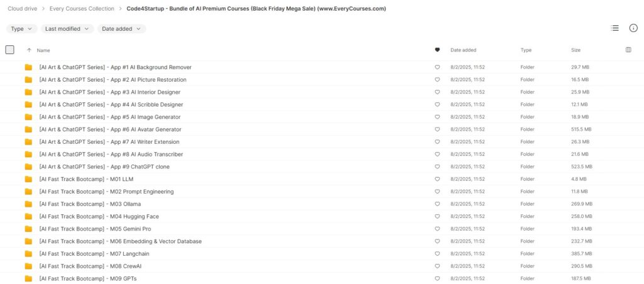This screenshot has width=644, height=284.
Task: Sort by the Date added column header
Action: click(464, 50)
